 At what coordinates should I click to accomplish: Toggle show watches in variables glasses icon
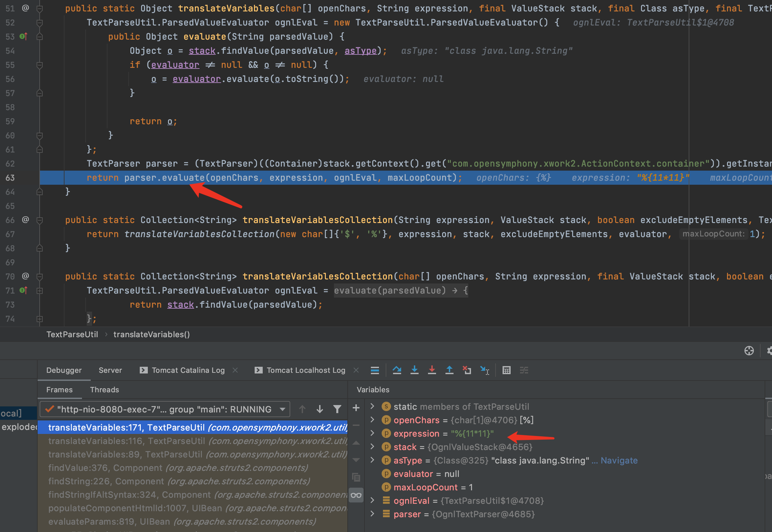click(356, 495)
